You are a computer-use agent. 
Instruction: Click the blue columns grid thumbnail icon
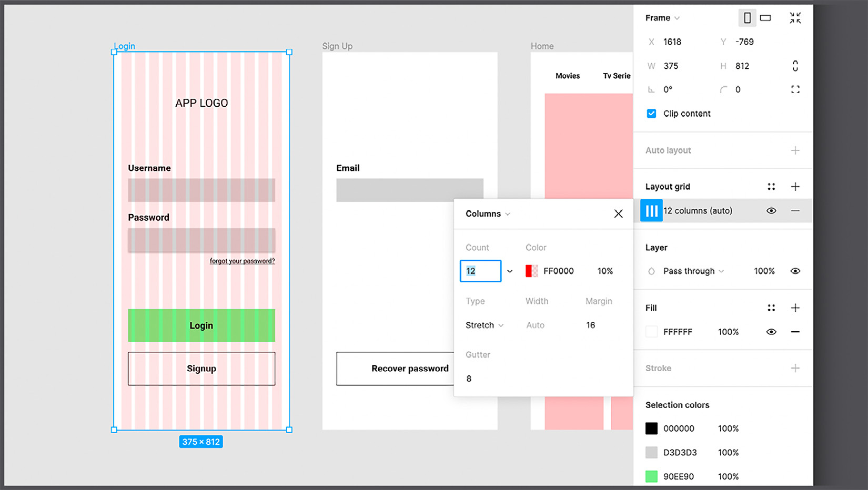[x=651, y=210]
